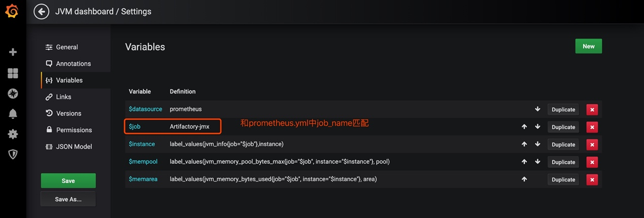Open the Create plus menu in sidebar
The height and width of the screenshot is (218, 644).
click(x=13, y=52)
